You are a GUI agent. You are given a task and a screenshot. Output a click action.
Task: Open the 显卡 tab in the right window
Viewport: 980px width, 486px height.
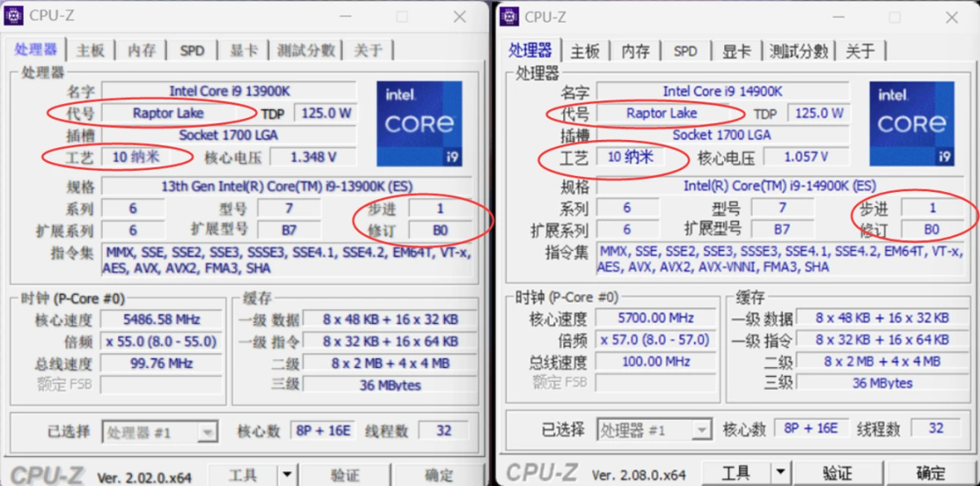[737, 51]
